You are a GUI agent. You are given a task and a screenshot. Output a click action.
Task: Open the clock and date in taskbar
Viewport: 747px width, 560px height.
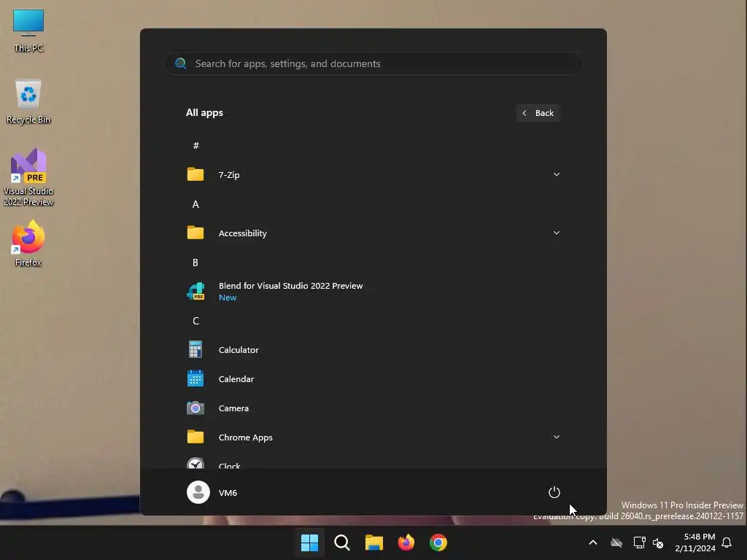(695, 542)
